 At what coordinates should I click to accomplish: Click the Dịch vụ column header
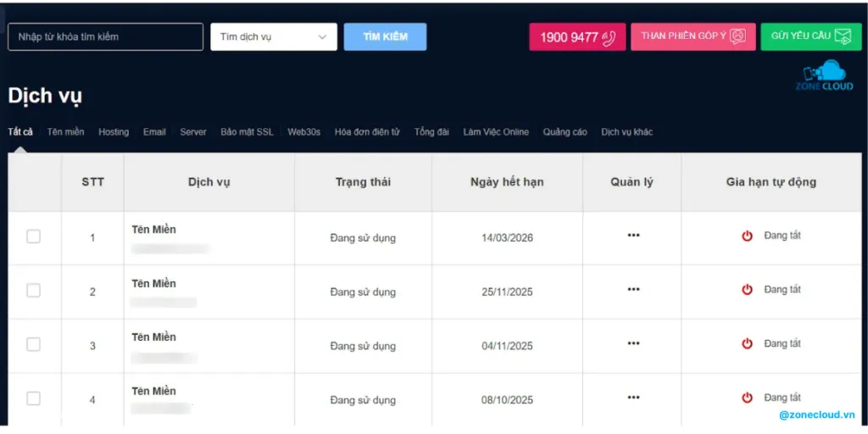[209, 182]
